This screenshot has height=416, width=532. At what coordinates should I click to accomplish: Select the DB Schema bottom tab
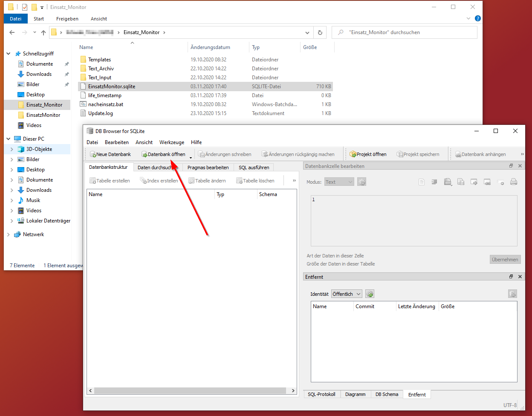point(387,394)
